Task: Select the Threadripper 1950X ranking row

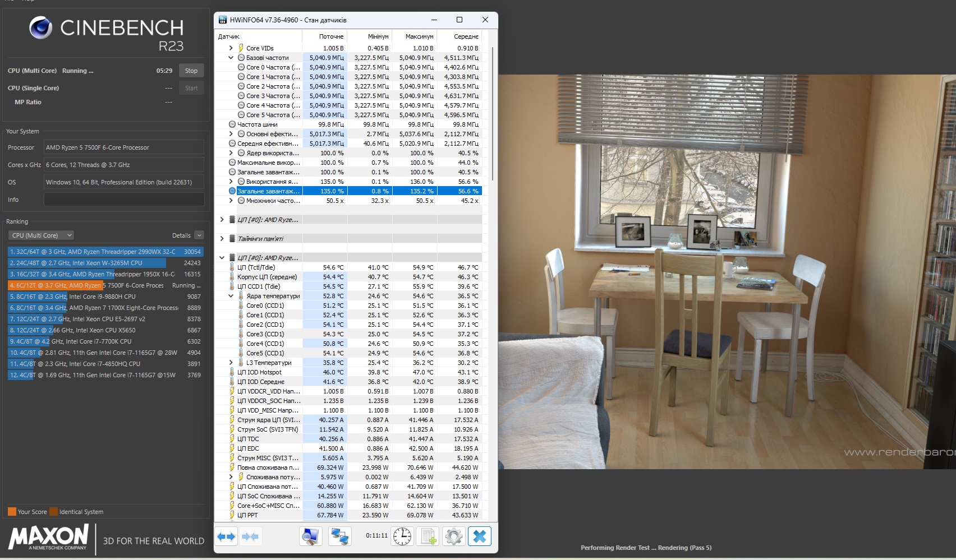Action: pos(105,274)
